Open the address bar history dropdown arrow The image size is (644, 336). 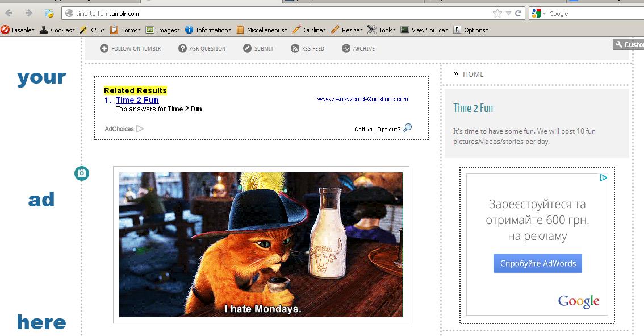click(x=508, y=14)
